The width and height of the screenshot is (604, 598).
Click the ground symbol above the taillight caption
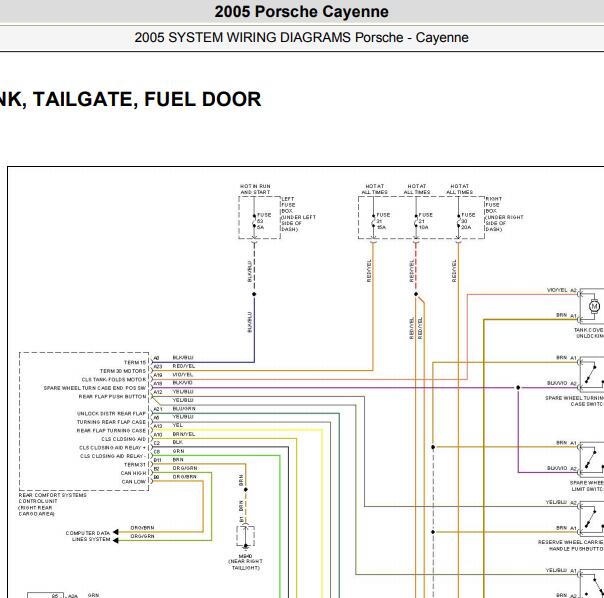pyautogui.click(x=245, y=546)
